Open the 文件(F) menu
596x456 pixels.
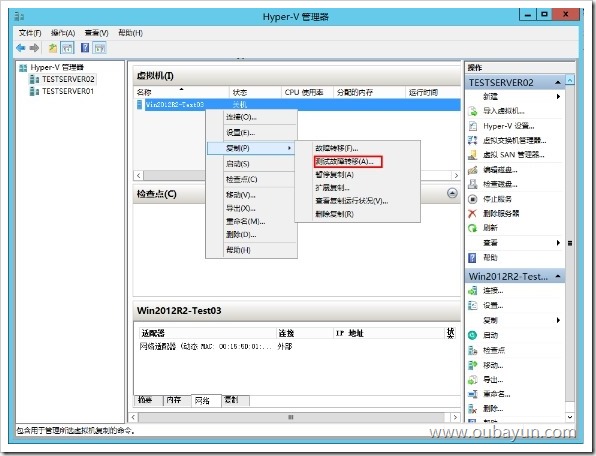30,33
